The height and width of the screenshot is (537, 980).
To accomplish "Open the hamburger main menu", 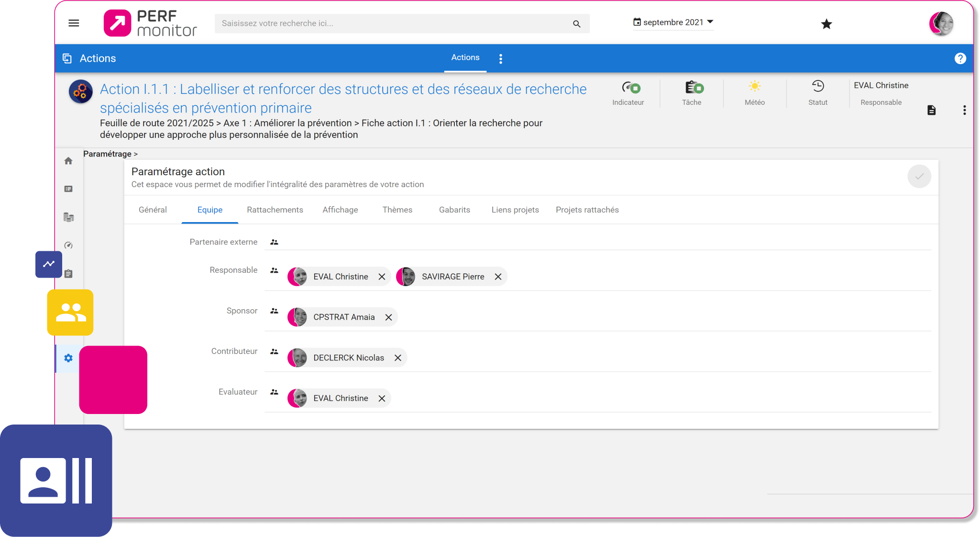I will pyautogui.click(x=74, y=23).
